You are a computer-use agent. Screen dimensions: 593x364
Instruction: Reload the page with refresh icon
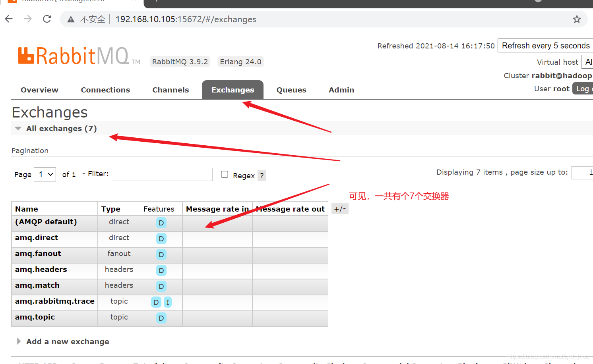[47, 19]
